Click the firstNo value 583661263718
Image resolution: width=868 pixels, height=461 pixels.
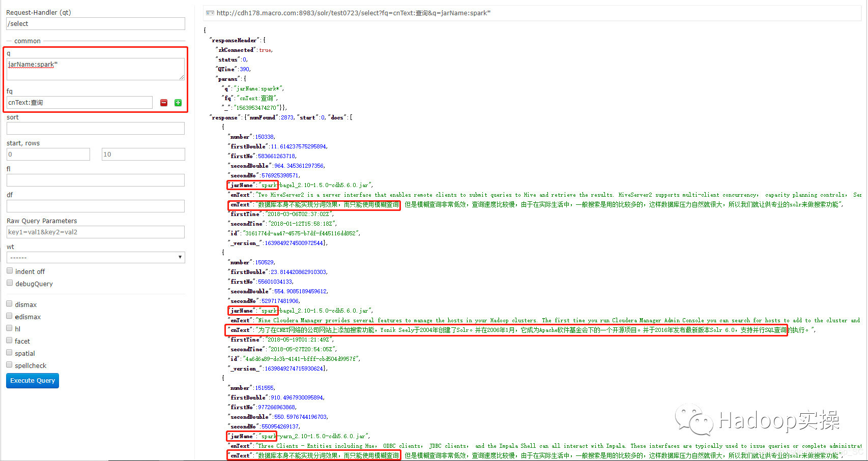pos(277,156)
